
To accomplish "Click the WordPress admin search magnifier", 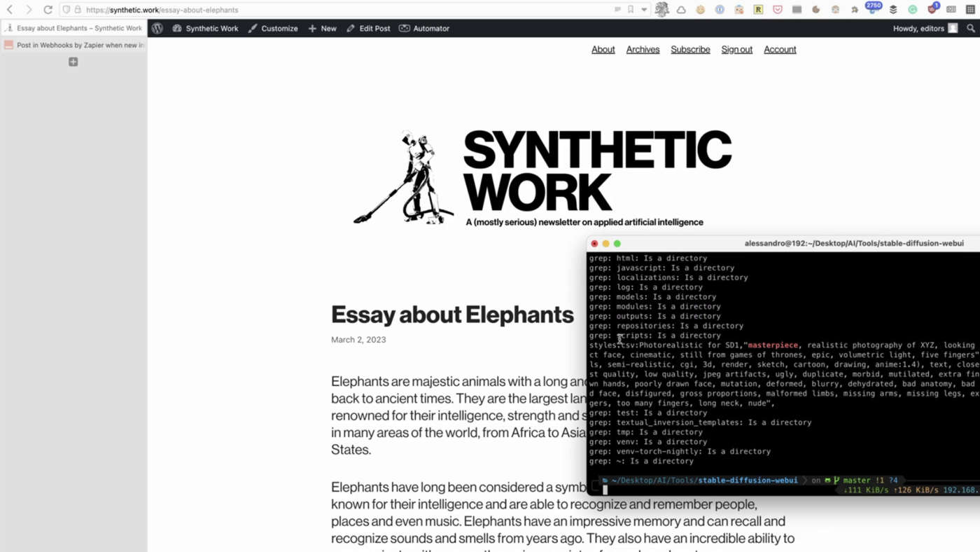I will pyautogui.click(x=971, y=29).
